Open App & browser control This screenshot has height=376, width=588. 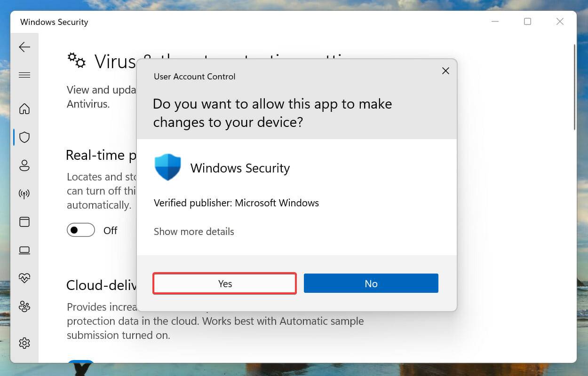(x=24, y=222)
